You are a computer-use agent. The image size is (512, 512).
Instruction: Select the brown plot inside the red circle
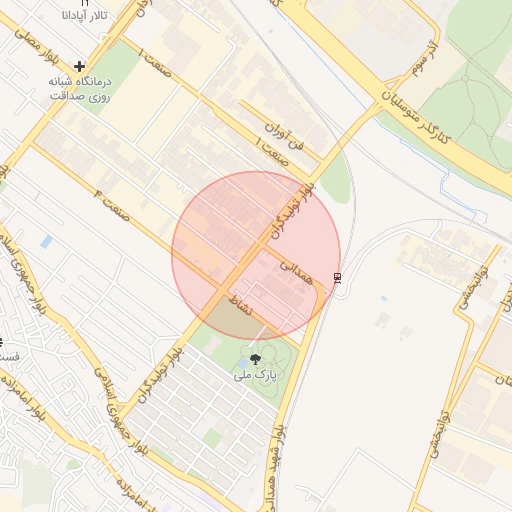(x=235, y=317)
